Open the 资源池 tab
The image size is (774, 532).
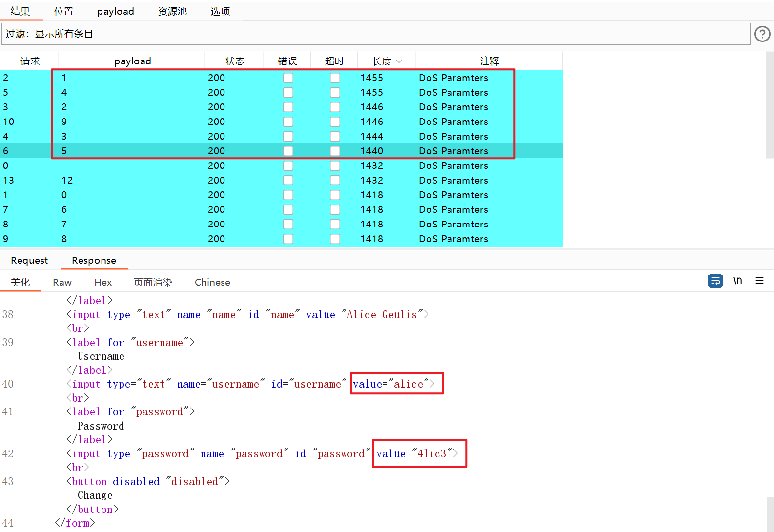[x=172, y=11]
